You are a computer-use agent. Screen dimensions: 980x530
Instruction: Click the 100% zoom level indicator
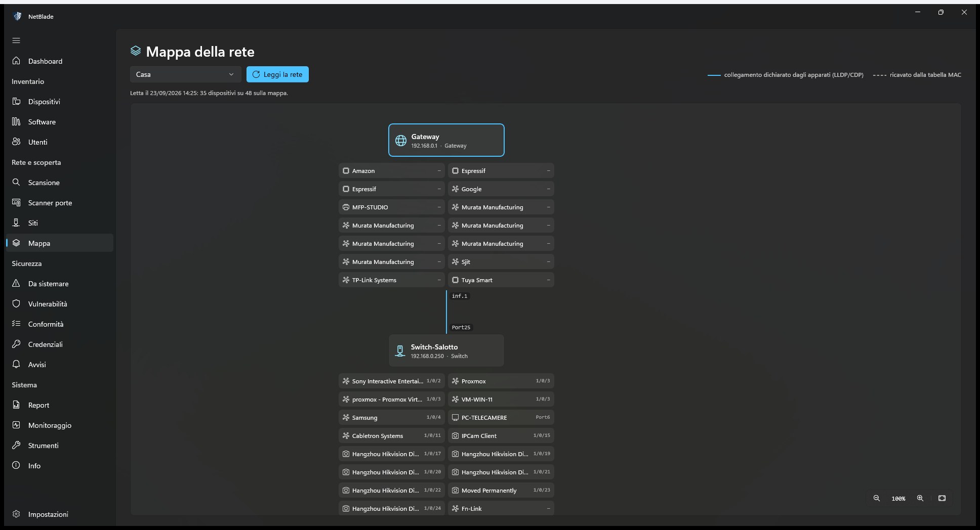click(x=899, y=499)
